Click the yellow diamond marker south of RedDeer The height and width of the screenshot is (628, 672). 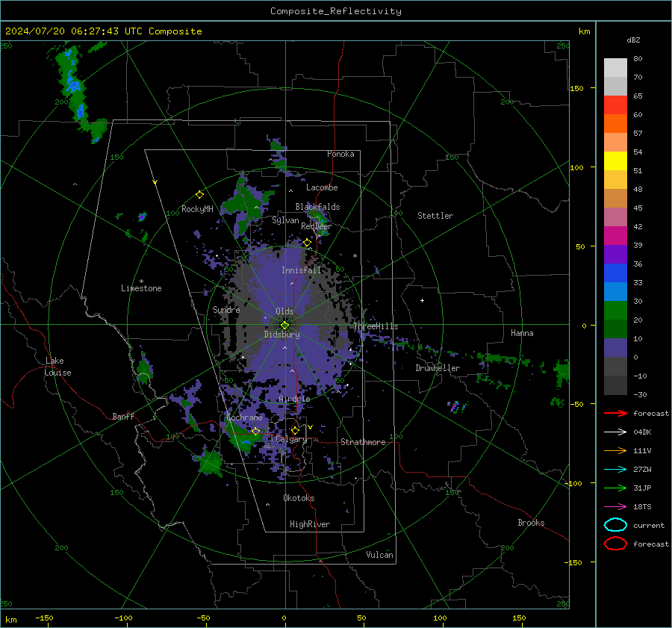tap(307, 243)
